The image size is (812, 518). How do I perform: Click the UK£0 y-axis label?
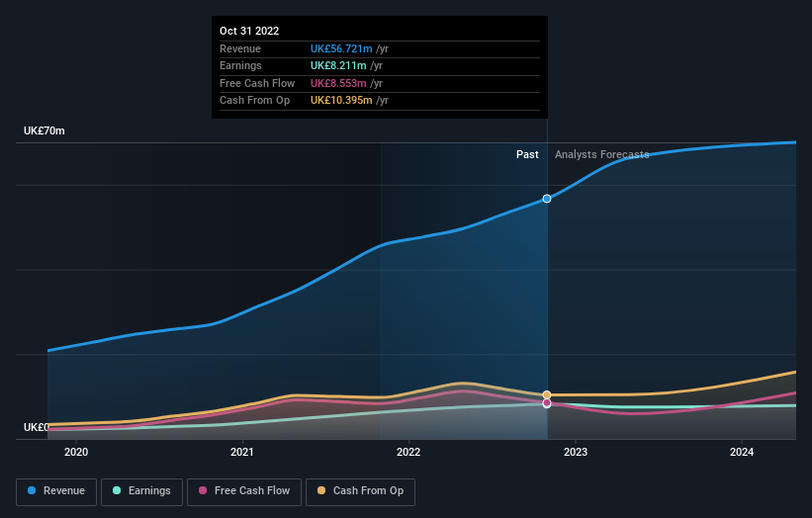(x=36, y=427)
